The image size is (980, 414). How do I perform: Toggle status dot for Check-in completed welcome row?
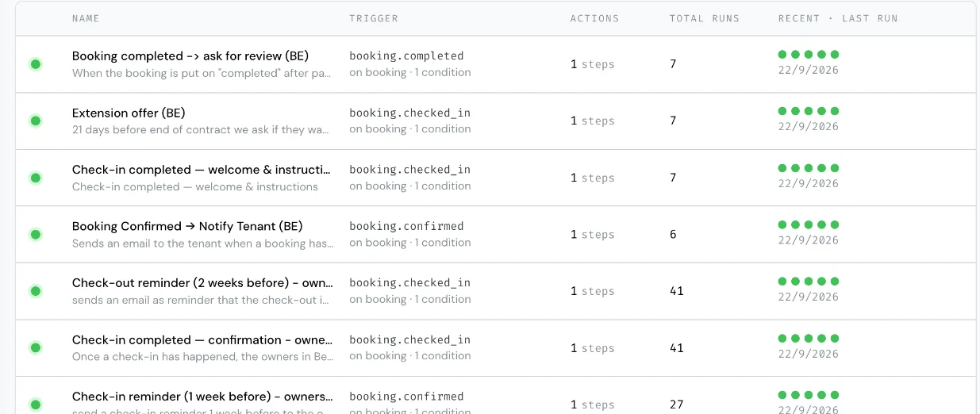click(36, 178)
